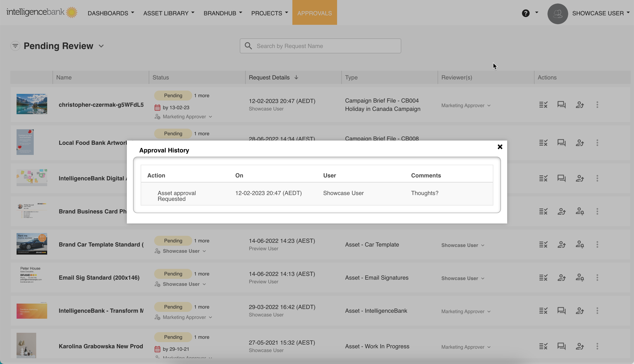Expand Showcase User reviewer dropdown for Brand Car
Screen dimensions: 634x364
[x=483, y=245]
